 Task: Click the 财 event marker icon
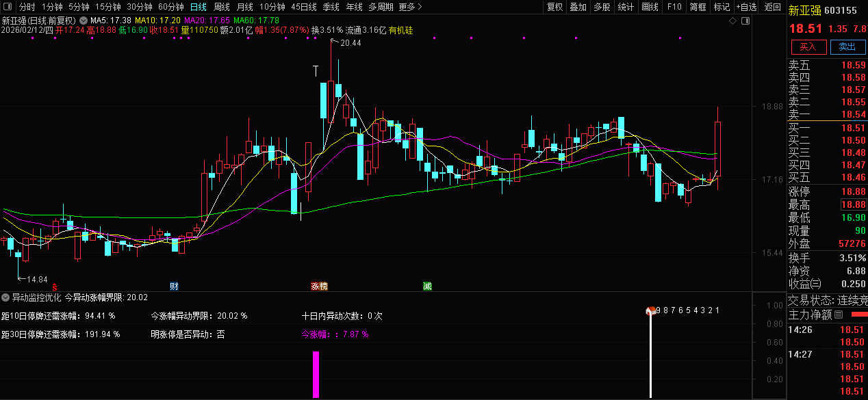pyautogui.click(x=174, y=286)
